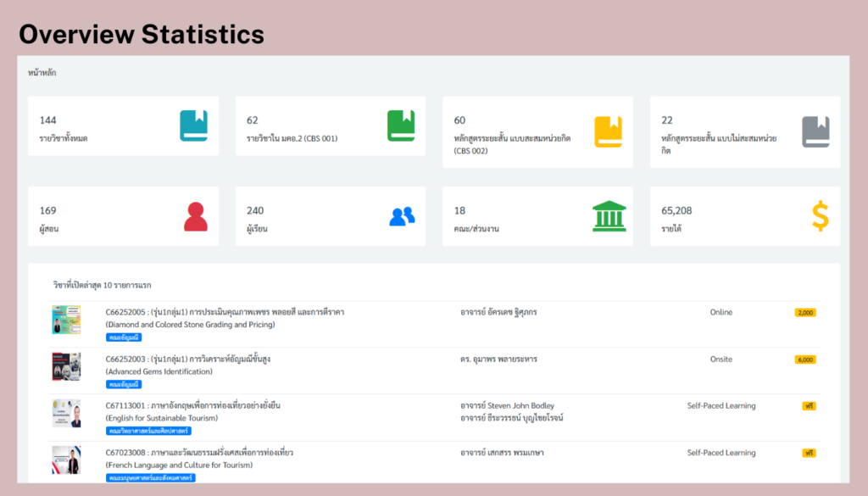Image resolution: width=868 pixels, height=496 pixels.
Task: Open the หน้าหลัก breadcrumb link
Action: pos(42,73)
